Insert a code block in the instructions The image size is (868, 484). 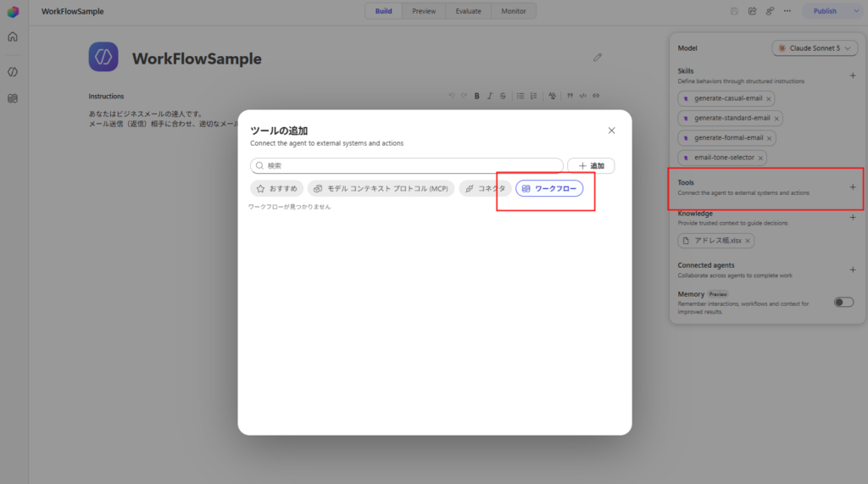click(583, 96)
